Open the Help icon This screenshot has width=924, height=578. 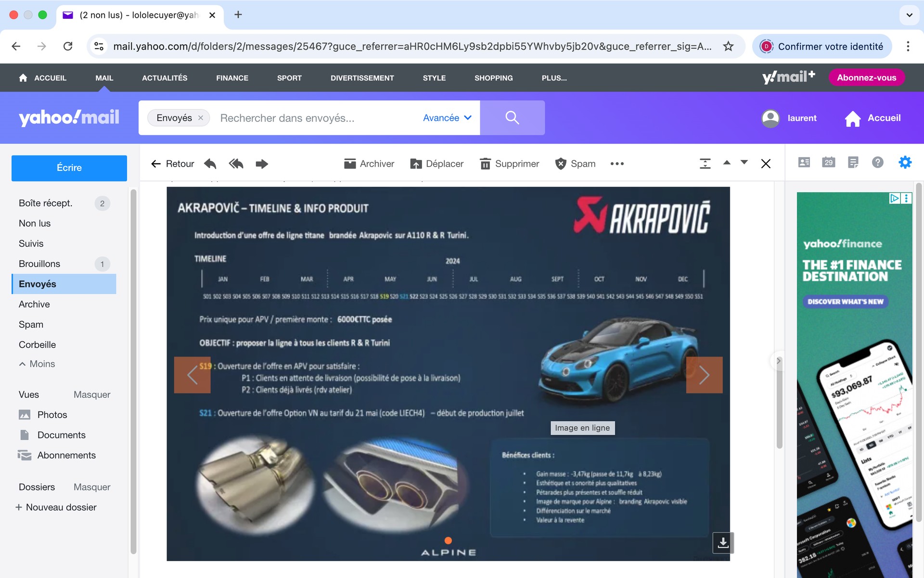878,162
